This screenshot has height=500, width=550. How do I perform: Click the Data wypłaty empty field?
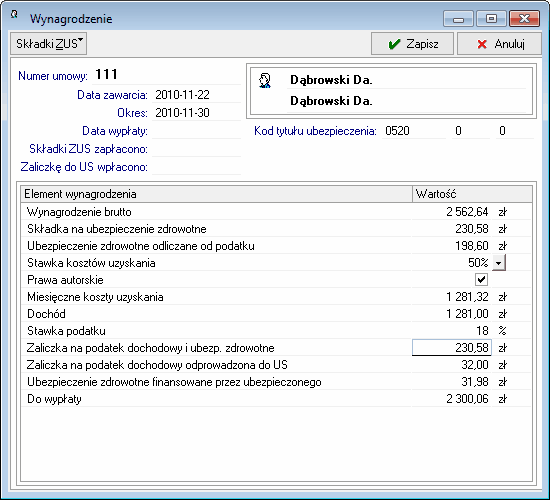196,131
